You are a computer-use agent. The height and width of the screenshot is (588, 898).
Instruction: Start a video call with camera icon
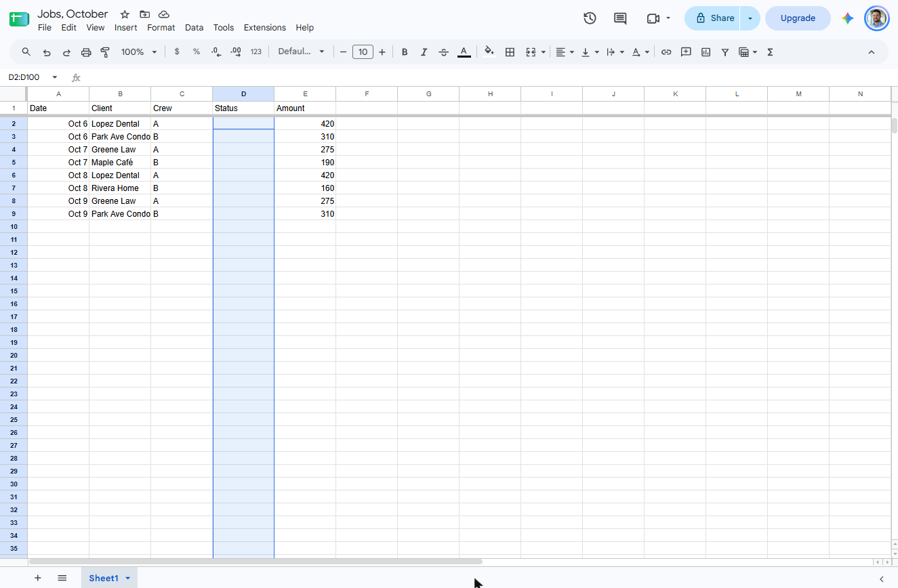click(x=653, y=18)
